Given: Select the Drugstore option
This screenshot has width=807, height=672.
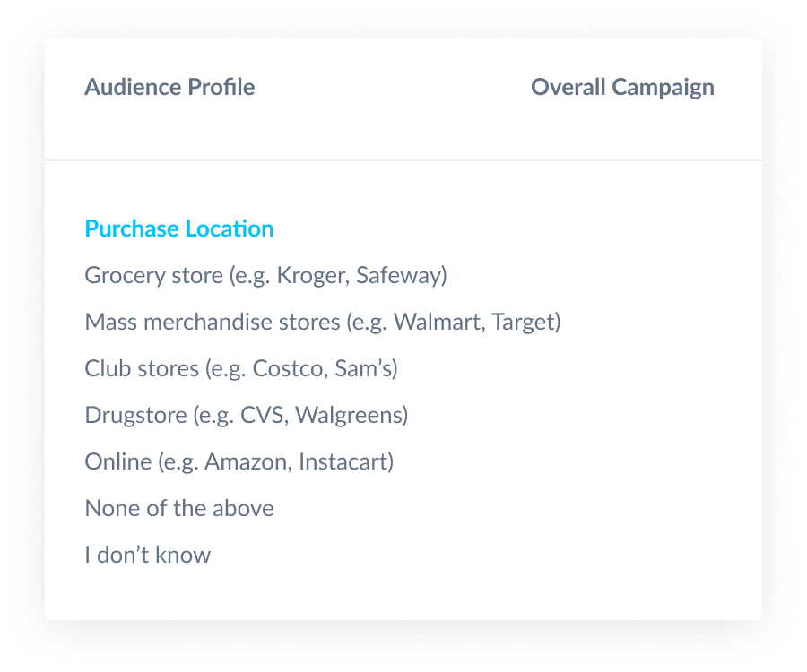Looking at the screenshot, I should (246, 415).
